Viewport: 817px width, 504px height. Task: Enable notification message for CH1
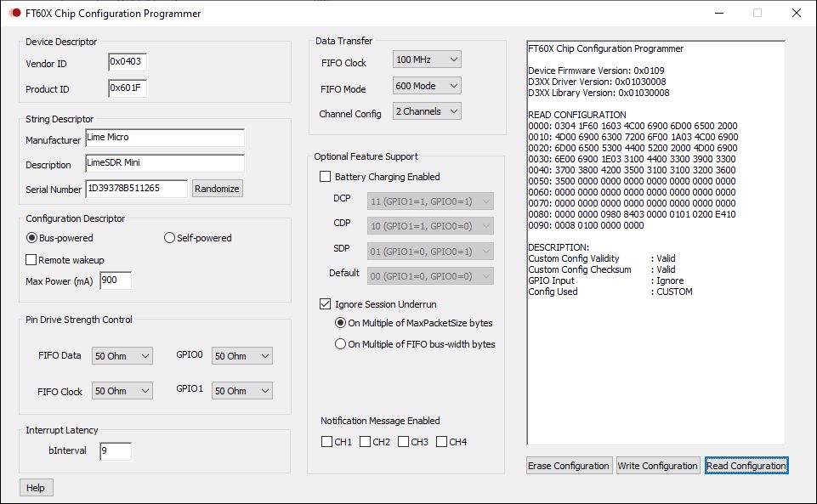point(326,442)
